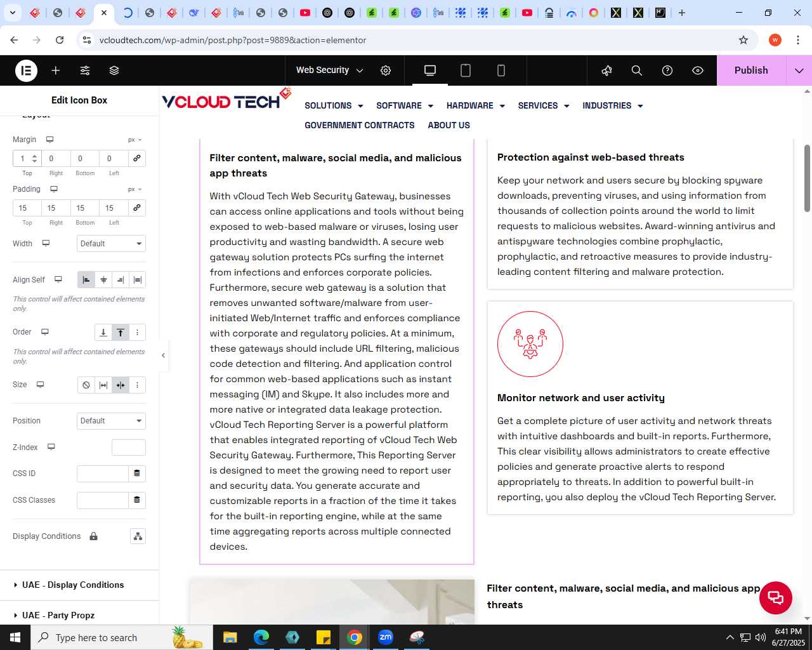
Task: Set Order to end icon
Action: pyautogui.click(x=103, y=332)
